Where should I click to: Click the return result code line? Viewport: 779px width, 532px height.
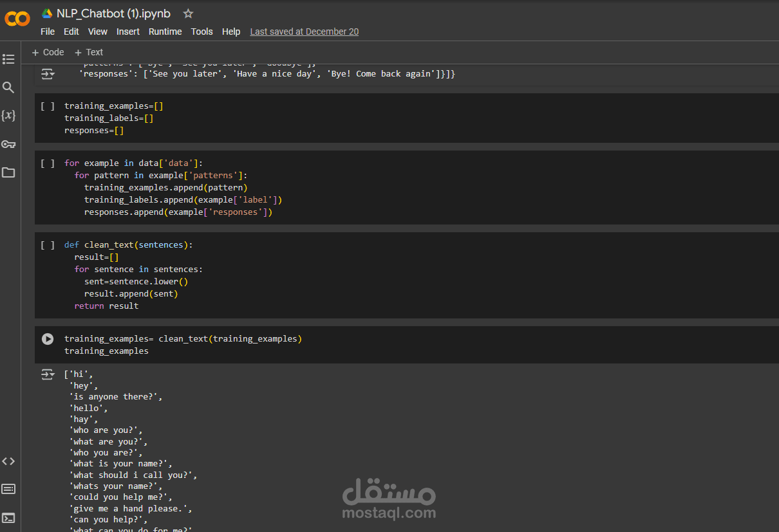(106, 306)
